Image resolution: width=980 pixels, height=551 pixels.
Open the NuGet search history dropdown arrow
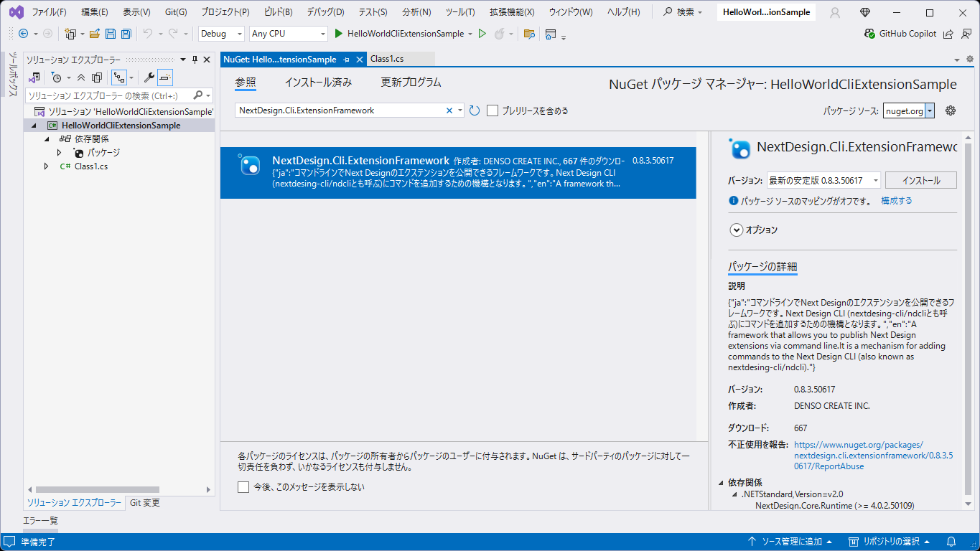point(460,110)
